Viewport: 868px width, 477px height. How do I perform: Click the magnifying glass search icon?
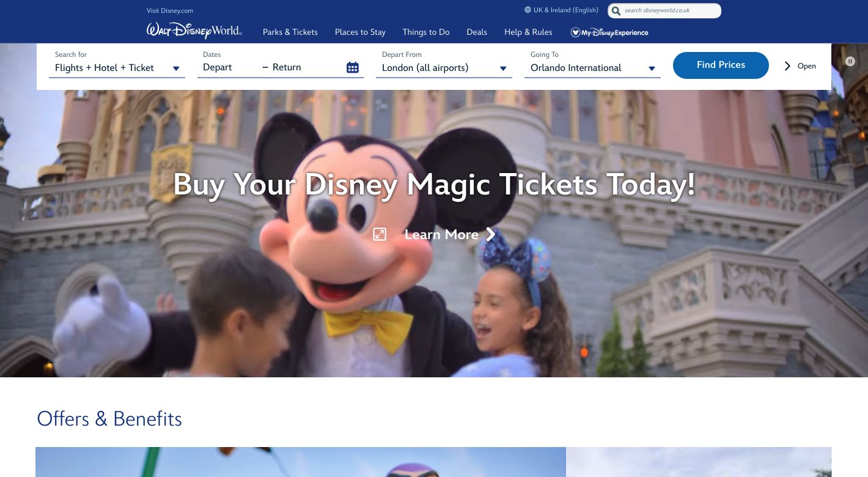point(616,11)
